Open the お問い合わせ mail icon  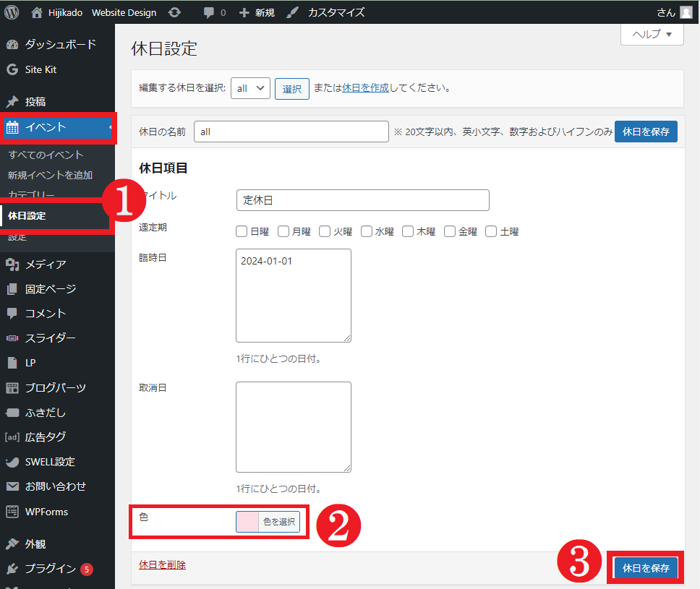tap(12, 486)
